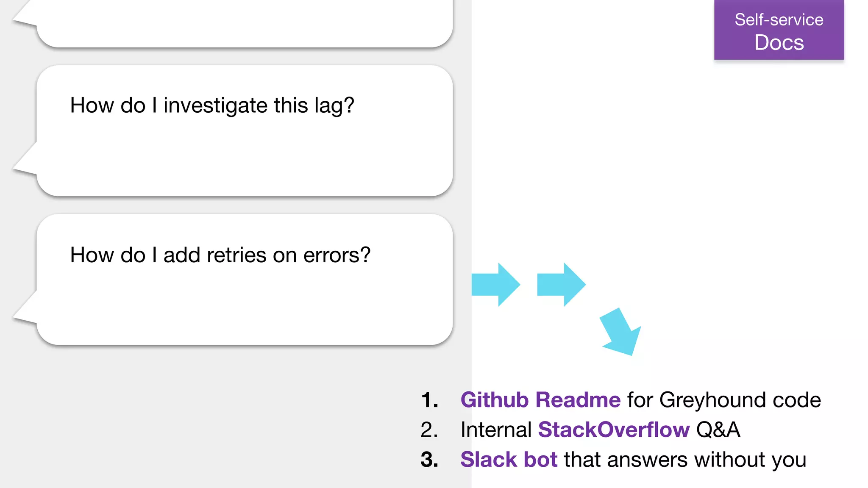Click the words 'for Greyhound code'
868x488 pixels.
pos(724,400)
